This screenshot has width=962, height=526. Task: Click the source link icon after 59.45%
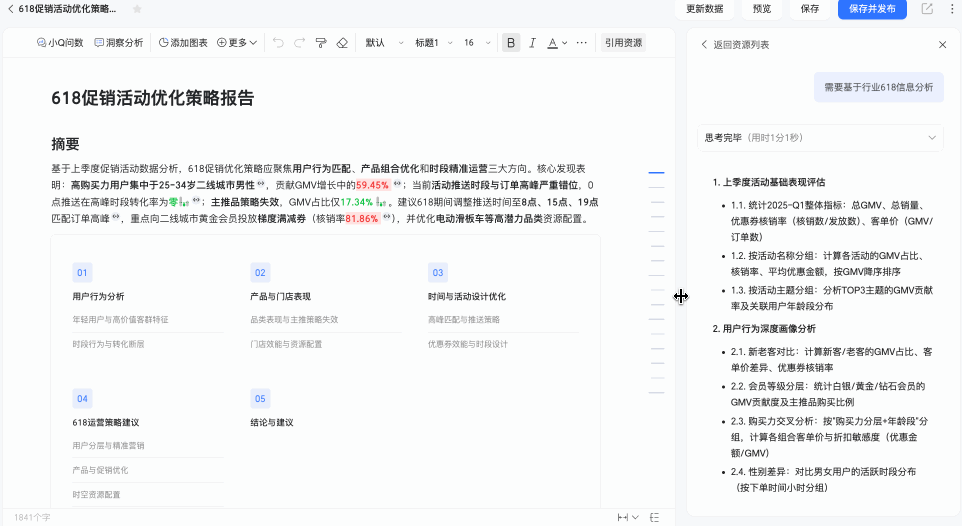coord(397,184)
